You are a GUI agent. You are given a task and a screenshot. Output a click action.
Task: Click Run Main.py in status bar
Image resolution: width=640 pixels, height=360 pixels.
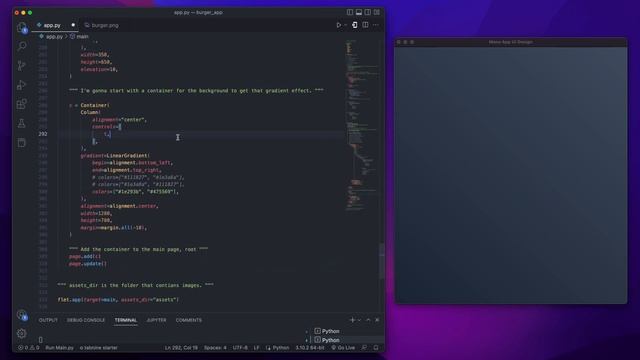click(x=60, y=348)
